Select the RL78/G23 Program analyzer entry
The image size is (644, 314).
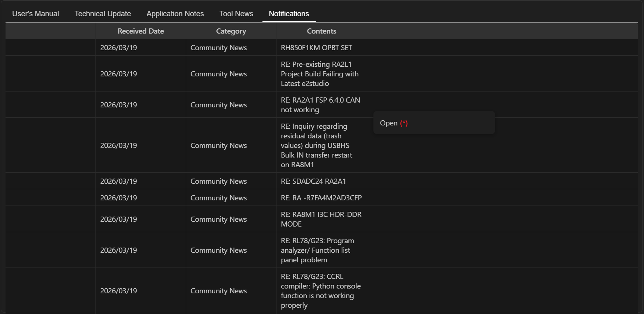(x=317, y=250)
